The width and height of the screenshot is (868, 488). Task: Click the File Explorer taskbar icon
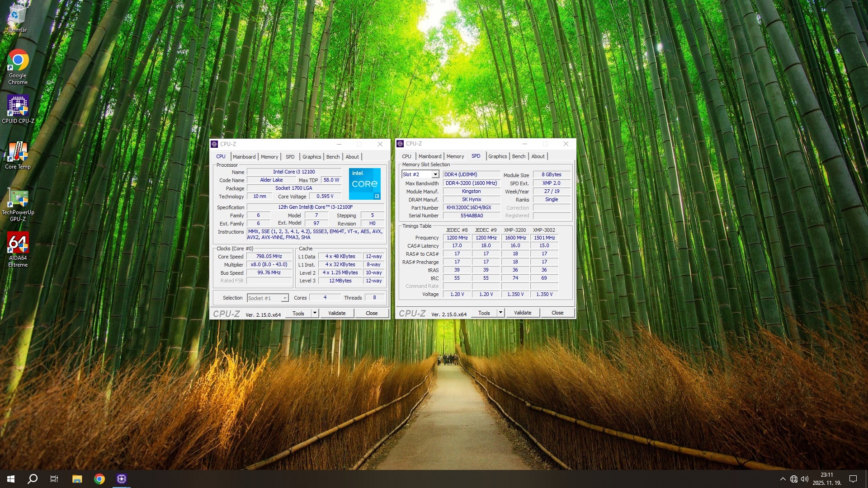[x=77, y=479]
